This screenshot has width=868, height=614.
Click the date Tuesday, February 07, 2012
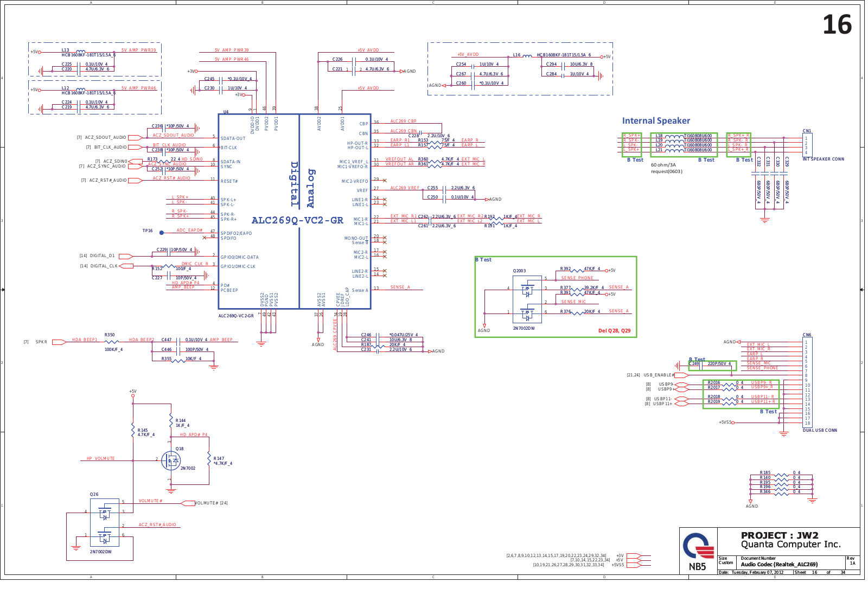pos(757,573)
